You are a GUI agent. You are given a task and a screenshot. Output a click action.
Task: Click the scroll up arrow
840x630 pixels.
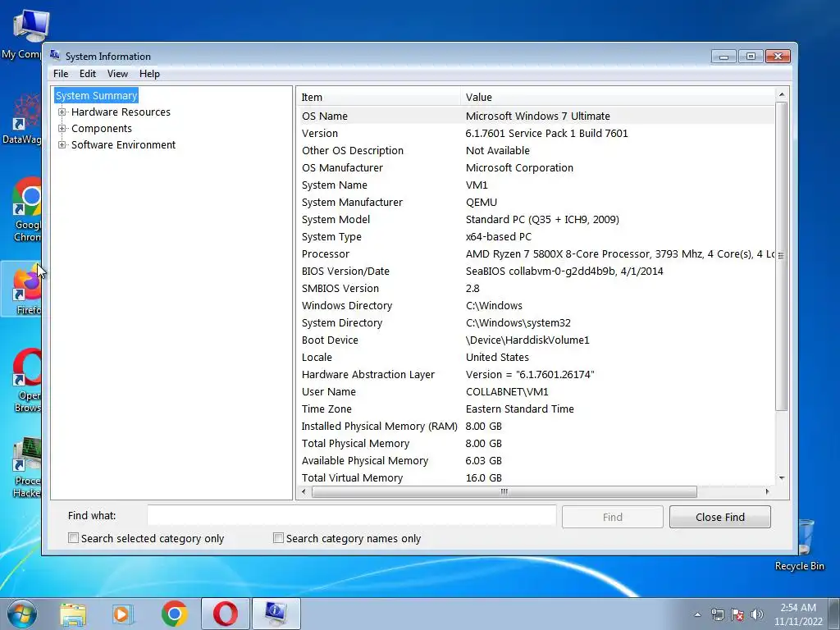(x=782, y=94)
